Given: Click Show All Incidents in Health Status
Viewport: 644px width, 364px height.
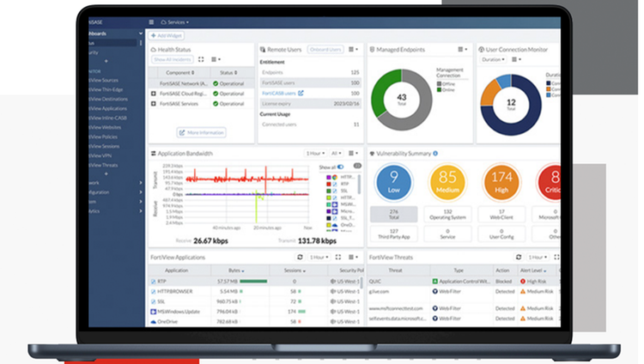Looking at the screenshot, I should click(x=173, y=59).
